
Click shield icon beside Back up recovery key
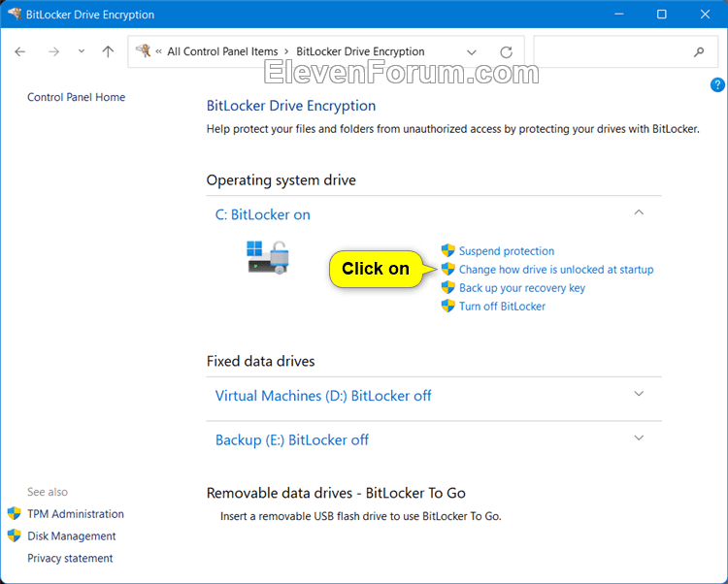[448, 287]
